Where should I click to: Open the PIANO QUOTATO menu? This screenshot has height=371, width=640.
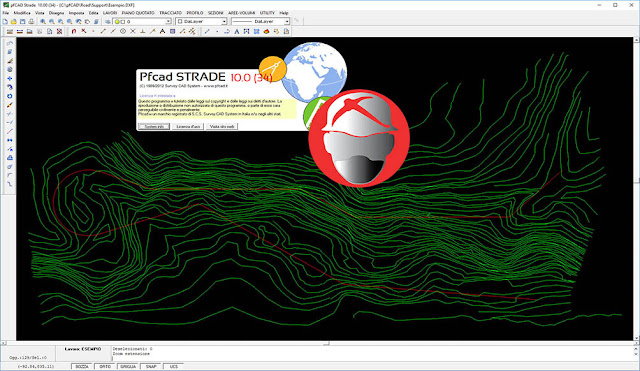tap(138, 13)
